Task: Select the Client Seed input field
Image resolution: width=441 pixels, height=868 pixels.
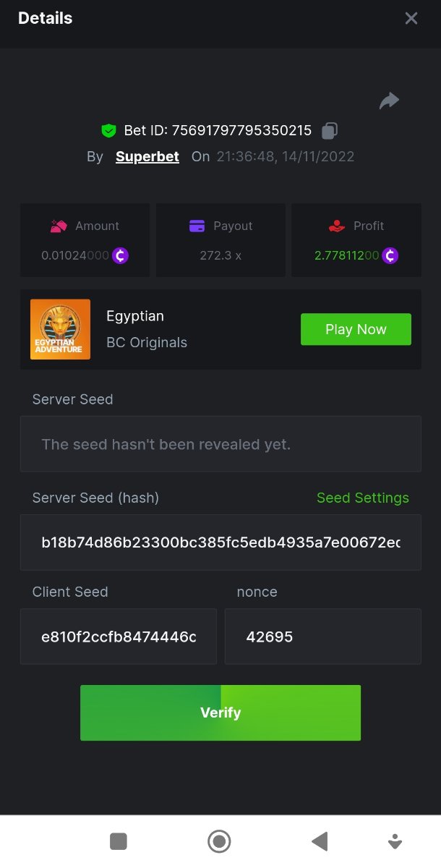Action: coord(119,637)
